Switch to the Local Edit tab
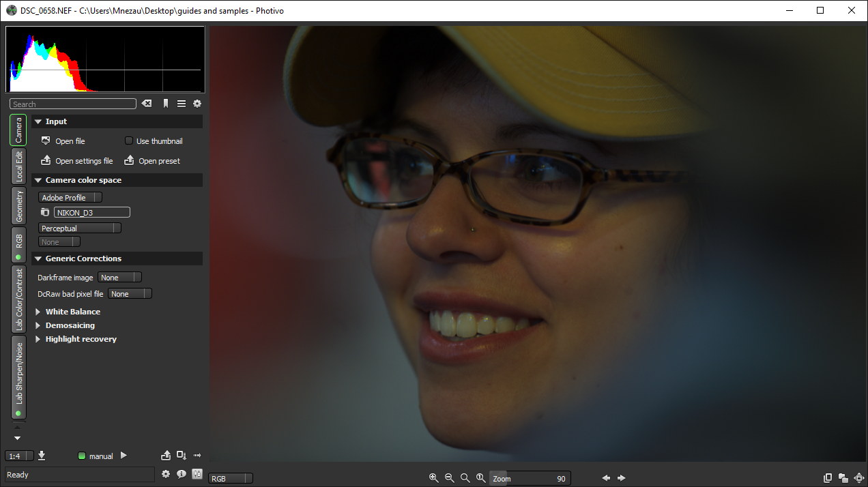 (x=18, y=166)
